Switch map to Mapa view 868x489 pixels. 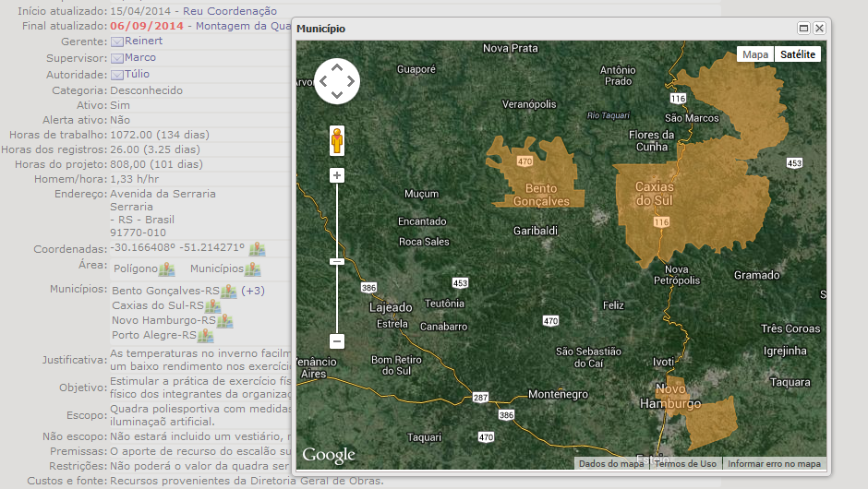coord(755,54)
